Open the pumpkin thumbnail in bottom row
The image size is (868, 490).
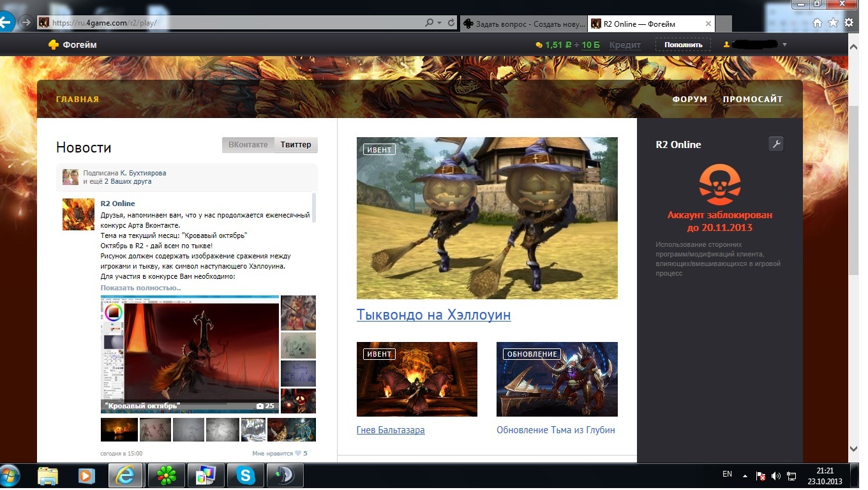tap(119, 429)
